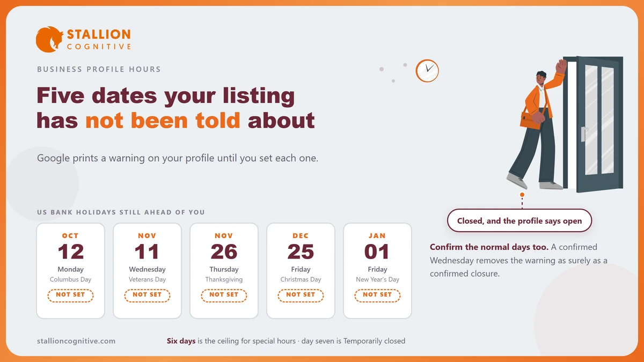644x362 pixels.
Task: Click the orange clock icon
Action: point(427,71)
